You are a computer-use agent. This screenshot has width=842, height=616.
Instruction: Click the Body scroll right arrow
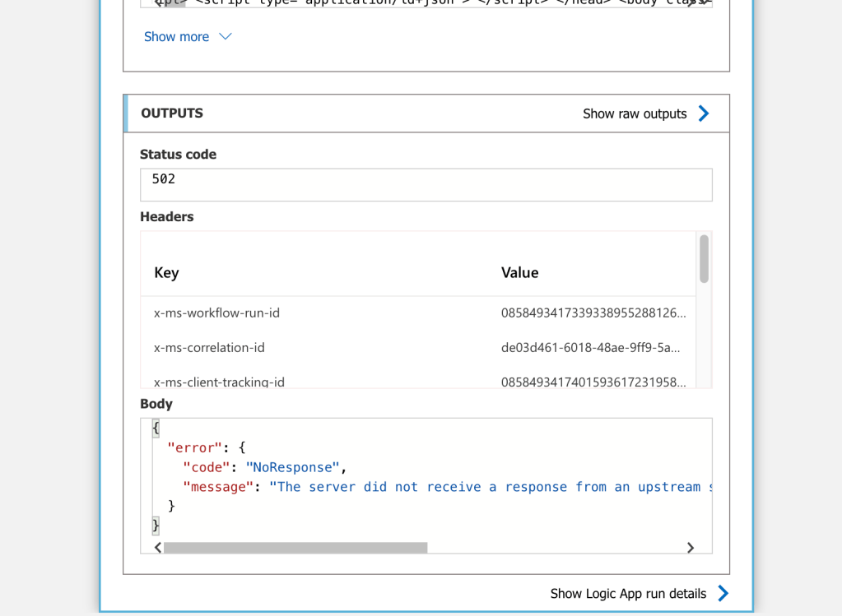(691, 547)
